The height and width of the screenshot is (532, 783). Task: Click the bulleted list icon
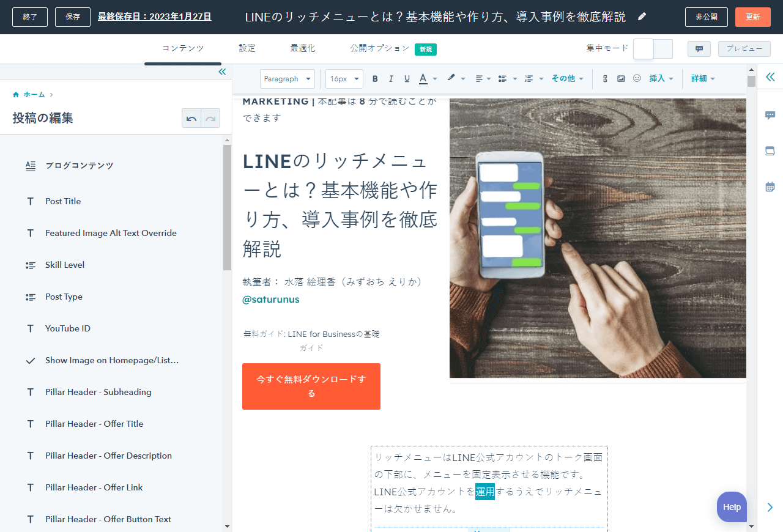pos(503,79)
